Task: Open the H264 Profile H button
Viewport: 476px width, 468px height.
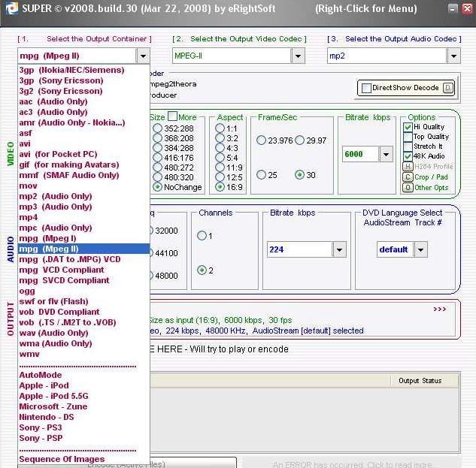Action: (408, 166)
